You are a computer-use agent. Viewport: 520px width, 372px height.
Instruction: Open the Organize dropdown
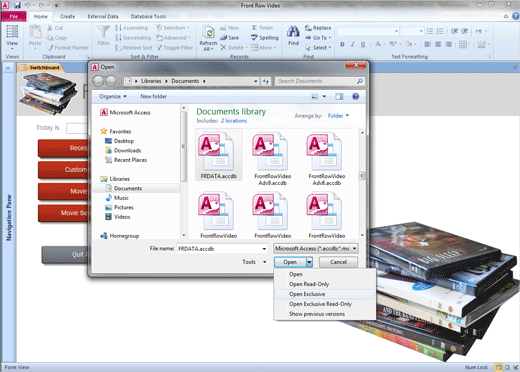(x=113, y=96)
